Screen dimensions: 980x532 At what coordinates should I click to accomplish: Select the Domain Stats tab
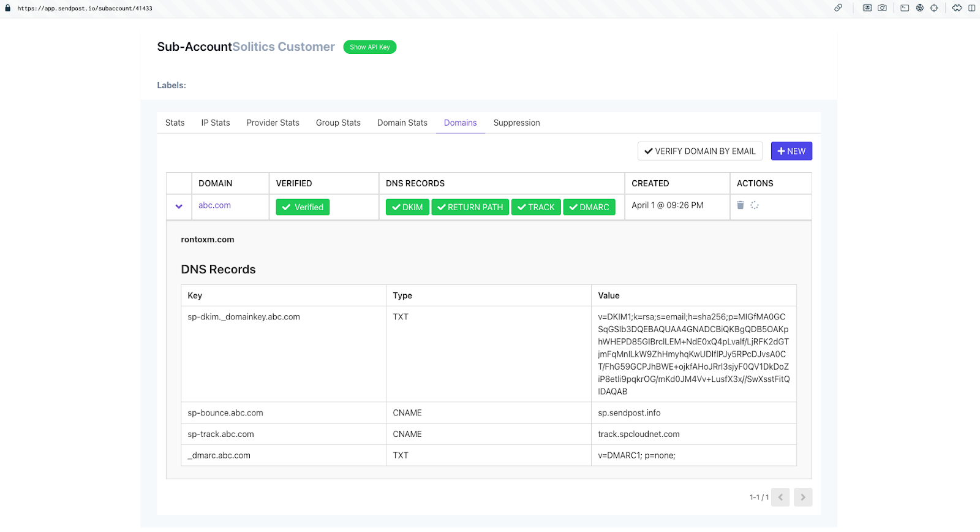pyautogui.click(x=402, y=123)
